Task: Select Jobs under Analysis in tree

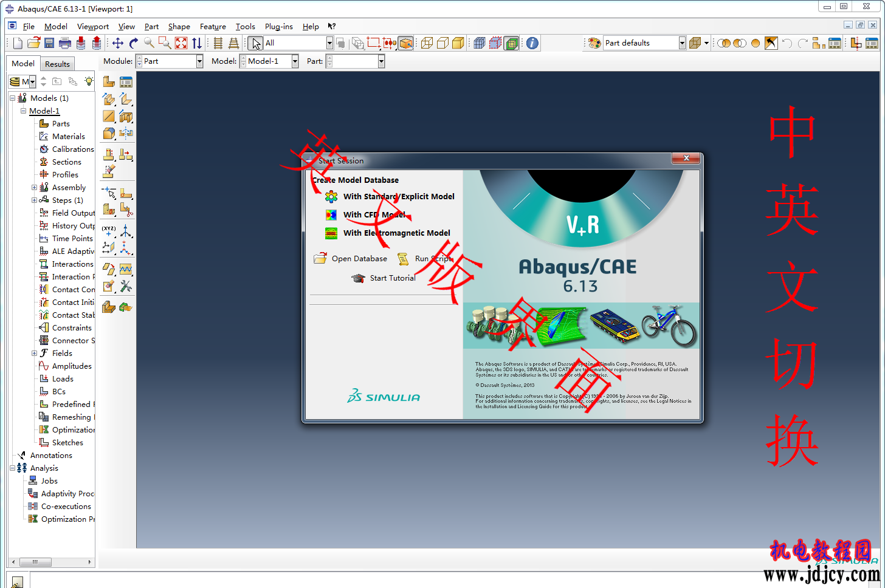Action: point(49,481)
